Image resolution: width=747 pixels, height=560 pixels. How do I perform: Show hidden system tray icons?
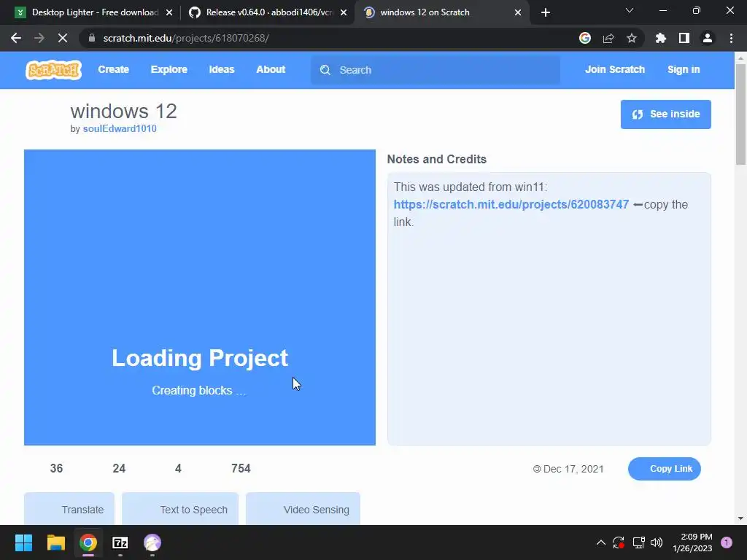[x=601, y=542]
